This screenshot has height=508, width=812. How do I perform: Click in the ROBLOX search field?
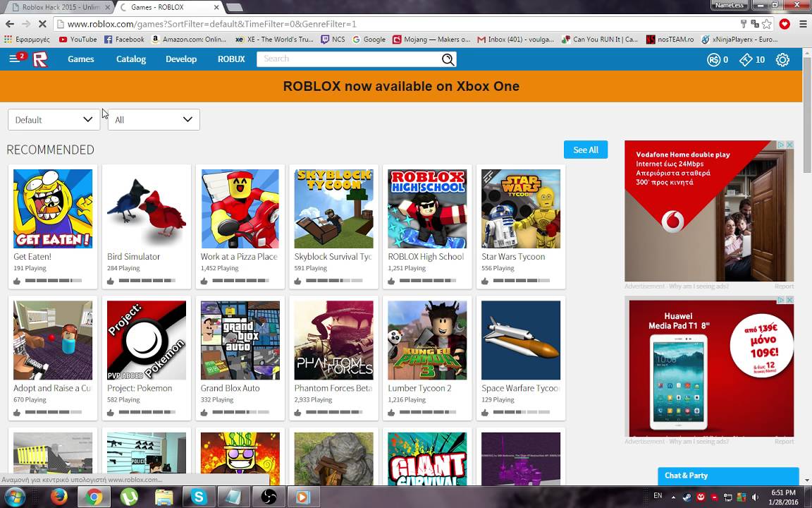coord(348,59)
